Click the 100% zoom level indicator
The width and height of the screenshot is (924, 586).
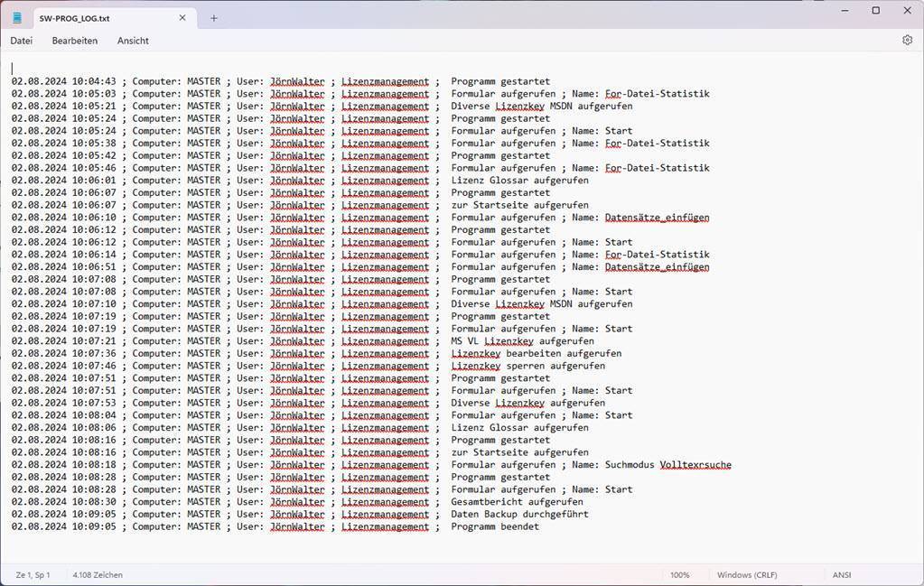(x=679, y=575)
